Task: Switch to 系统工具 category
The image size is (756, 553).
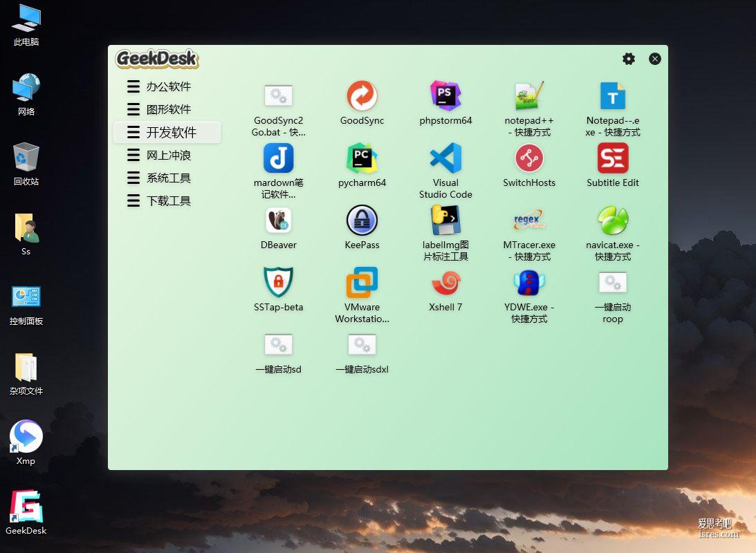Action: (167, 178)
